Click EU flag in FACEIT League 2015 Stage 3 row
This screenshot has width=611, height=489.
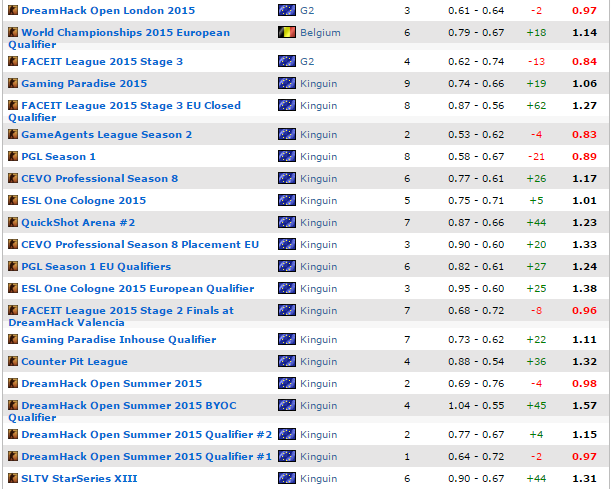coord(287,61)
